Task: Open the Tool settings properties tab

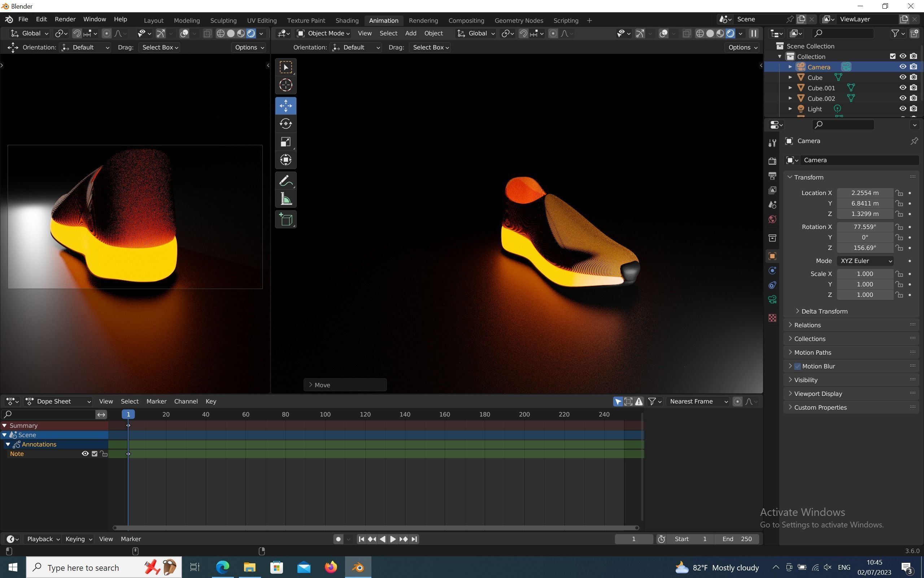Action: tap(772, 143)
